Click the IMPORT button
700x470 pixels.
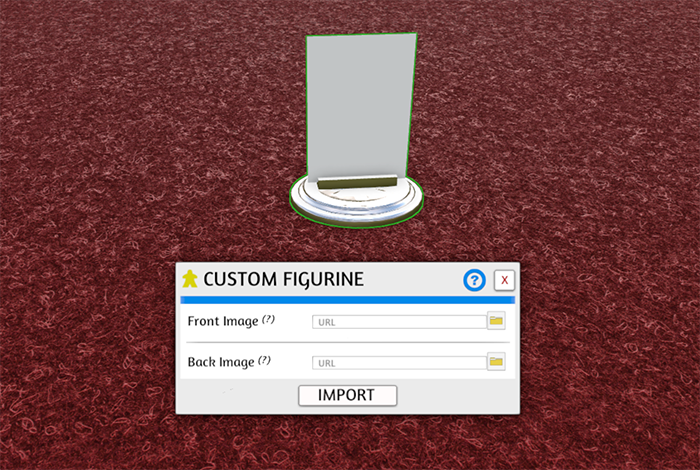347,395
